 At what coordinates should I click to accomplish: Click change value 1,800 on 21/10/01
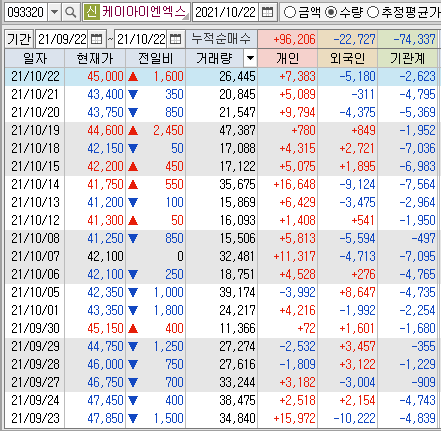pyautogui.click(x=169, y=311)
